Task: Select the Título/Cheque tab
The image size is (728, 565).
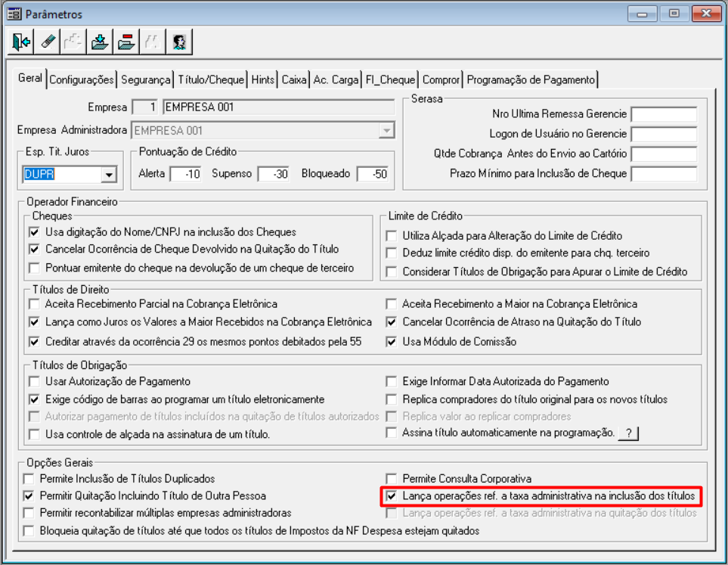Action: tap(211, 80)
